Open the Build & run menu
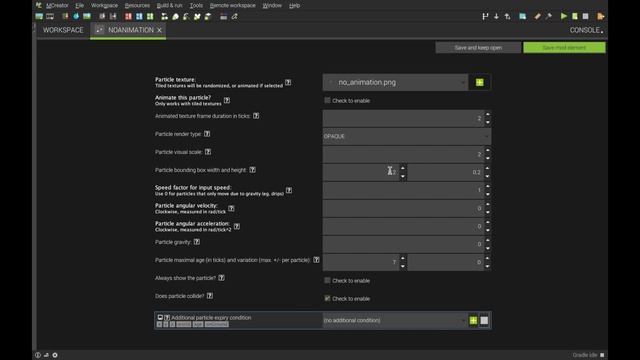Screen dimensions: 640x360 [x=169, y=5]
